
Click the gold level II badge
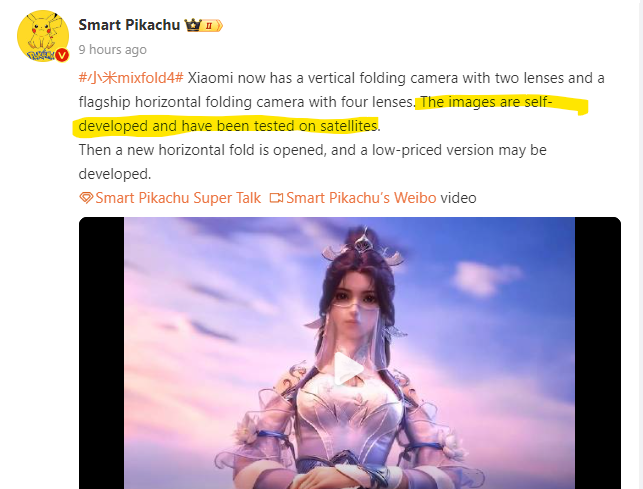(x=212, y=26)
